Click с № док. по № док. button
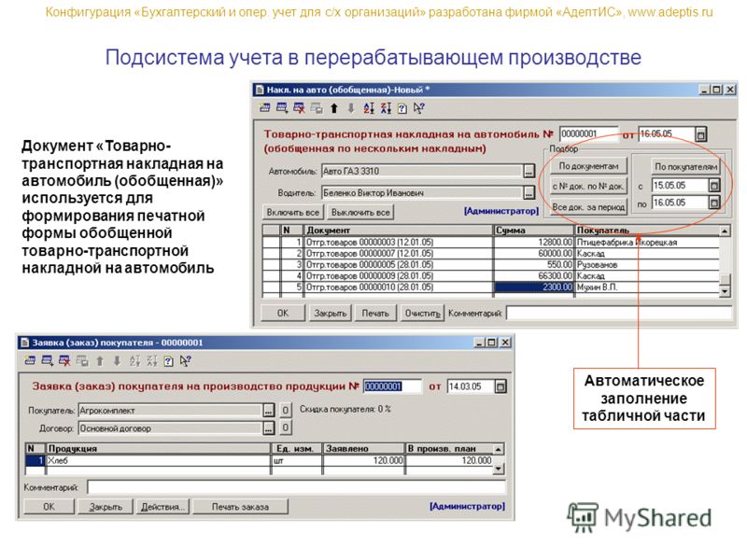This screenshot has height=560, width=747. tap(588, 186)
